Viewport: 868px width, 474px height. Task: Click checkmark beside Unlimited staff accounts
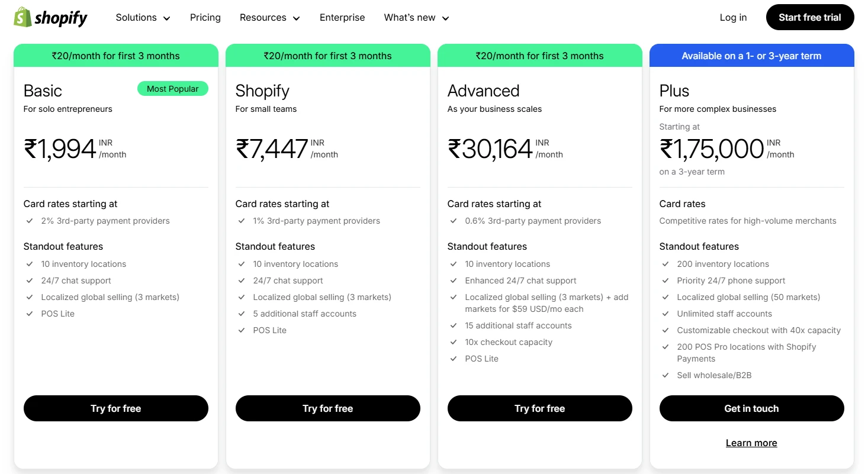click(666, 314)
